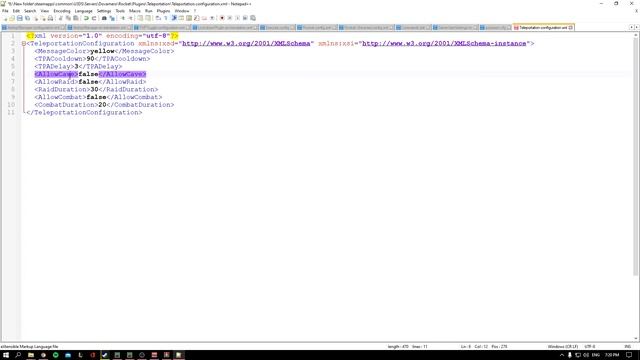This screenshot has width=640, height=360.
Task: Click the Zoom Out toolbar icon
Action: 131,18
